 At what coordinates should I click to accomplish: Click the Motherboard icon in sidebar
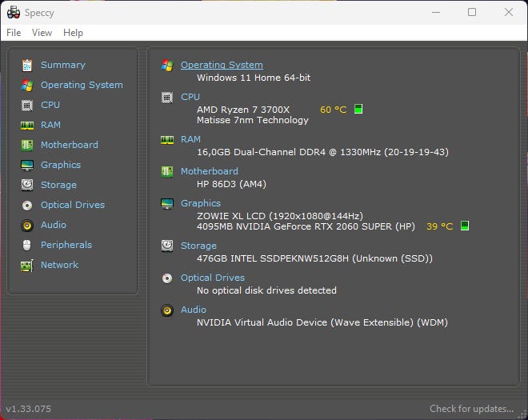tap(27, 145)
